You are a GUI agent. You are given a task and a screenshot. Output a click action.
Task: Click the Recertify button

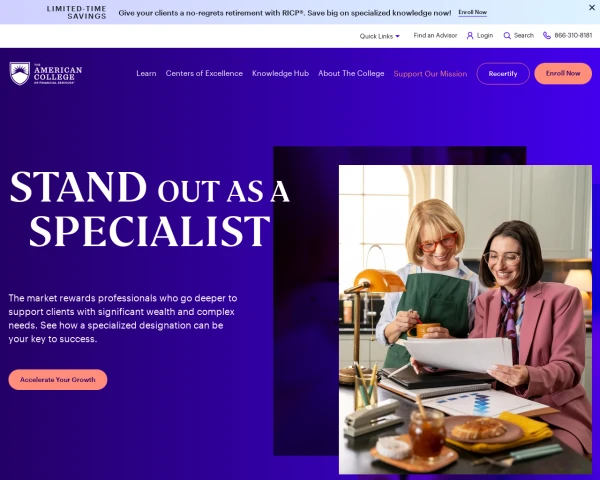click(x=503, y=73)
